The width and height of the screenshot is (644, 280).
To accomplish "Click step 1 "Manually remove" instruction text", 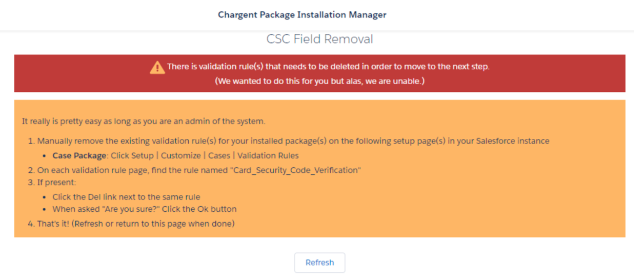I will tap(205, 141).
